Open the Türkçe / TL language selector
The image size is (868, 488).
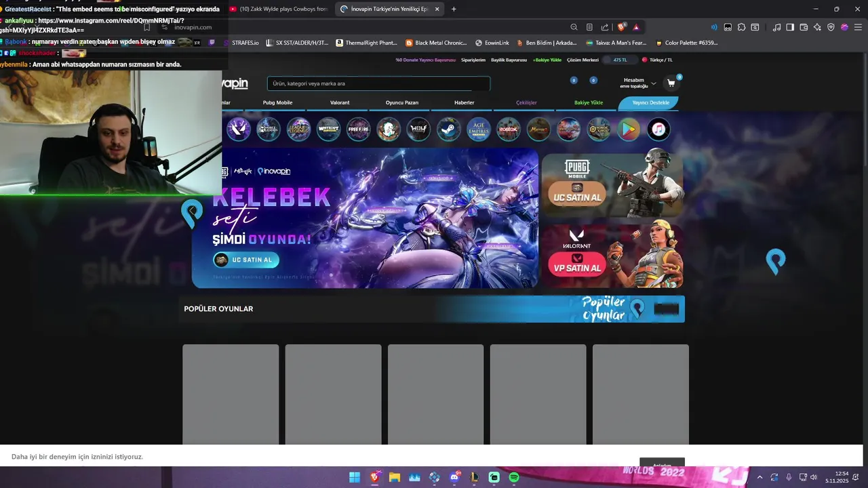click(657, 60)
